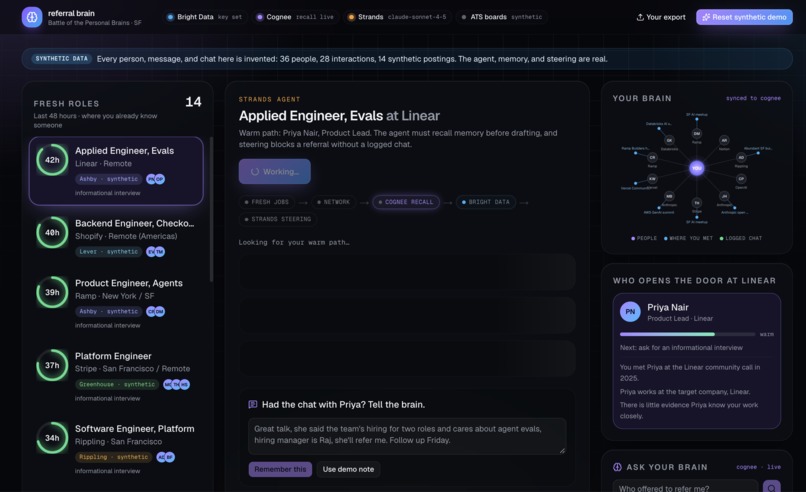Click the PEOPLE legend entry
Viewport: 806px width, 492px height.
point(644,238)
